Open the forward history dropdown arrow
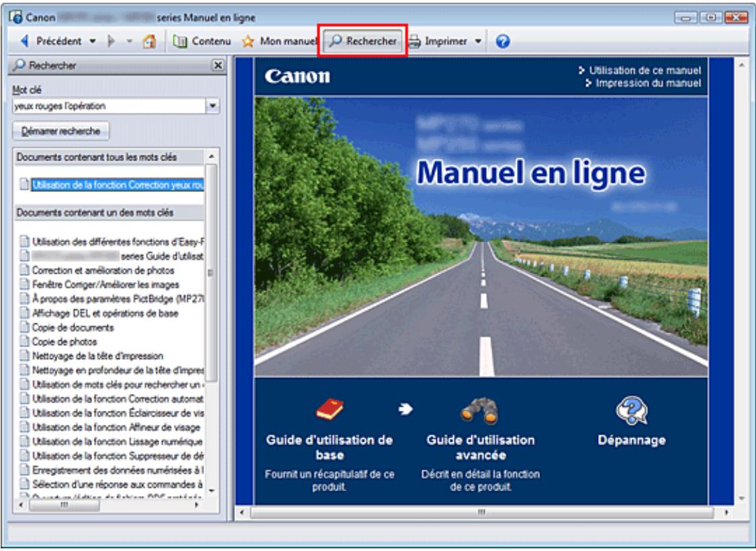The height and width of the screenshot is (551, 756). (x=129, y=42)
